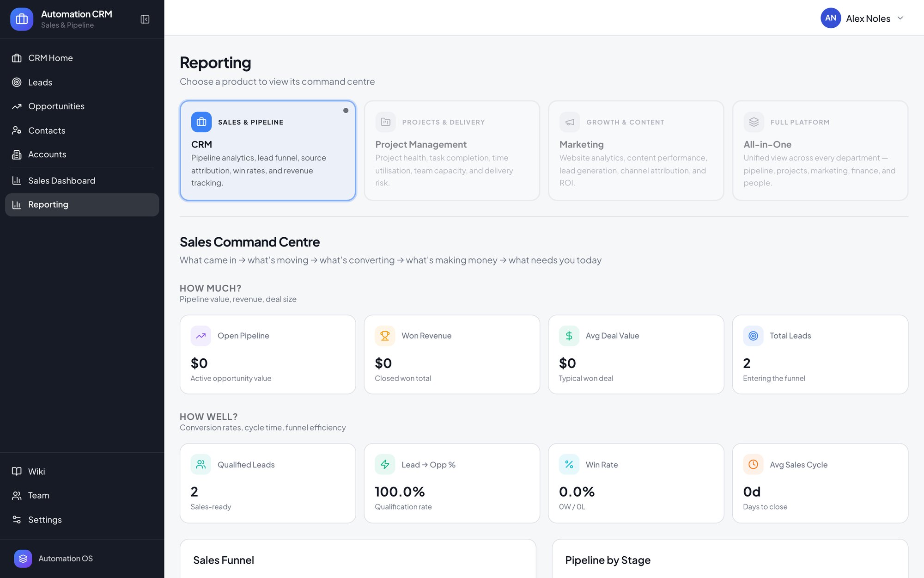Open CRM Home from the sidebar
Screen dimensions: 924x578
point(82,58)
